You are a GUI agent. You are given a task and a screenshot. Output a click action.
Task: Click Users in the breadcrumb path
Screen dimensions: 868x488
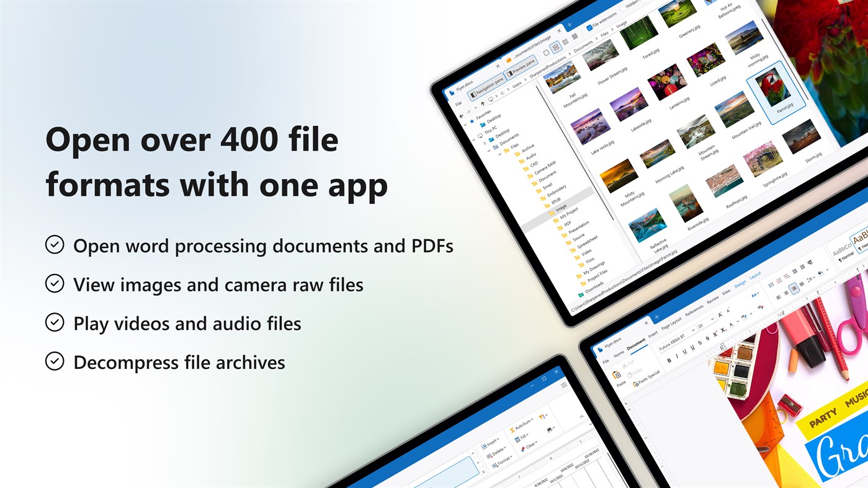[517, 84]
